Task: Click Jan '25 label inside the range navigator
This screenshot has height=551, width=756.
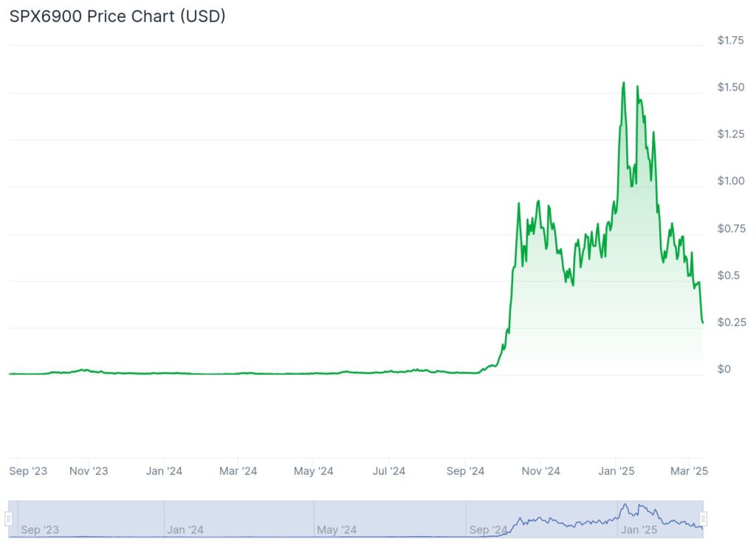Action: click(639, 530)
